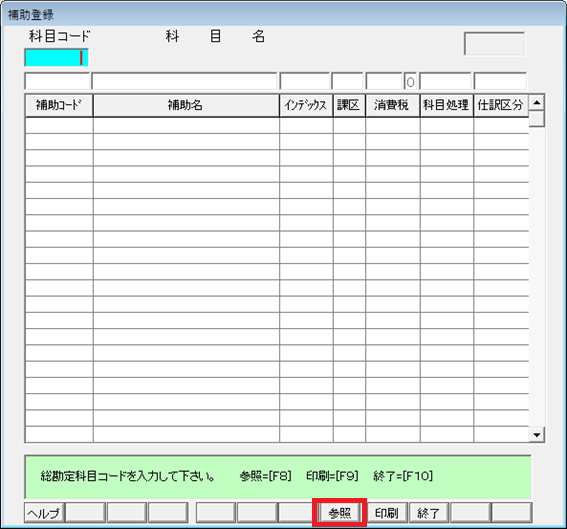Click the empty box at top right

(494, 44)
